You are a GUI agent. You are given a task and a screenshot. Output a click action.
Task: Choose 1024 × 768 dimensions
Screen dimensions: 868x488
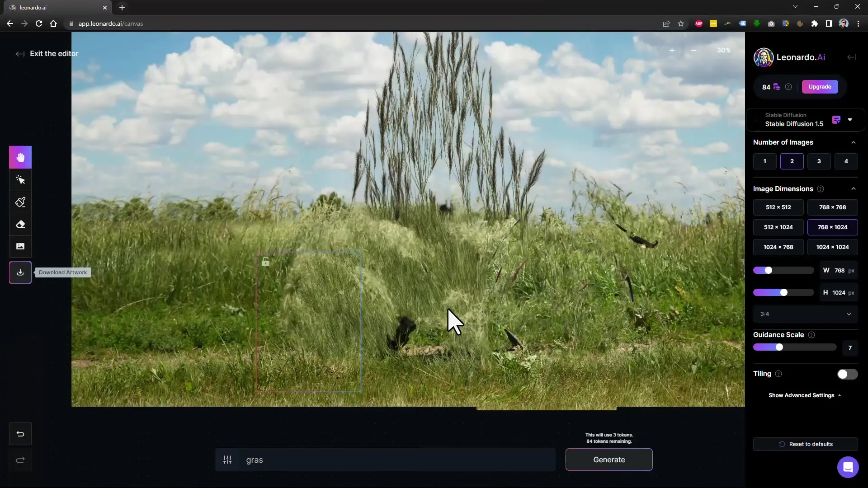pos(778,247)
